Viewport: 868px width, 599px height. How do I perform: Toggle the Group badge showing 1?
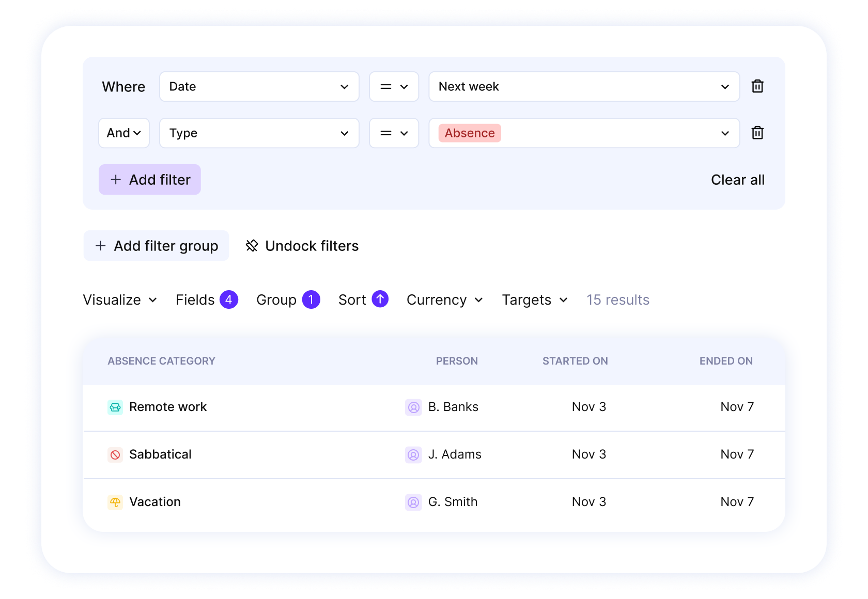[x=311, y=299]
